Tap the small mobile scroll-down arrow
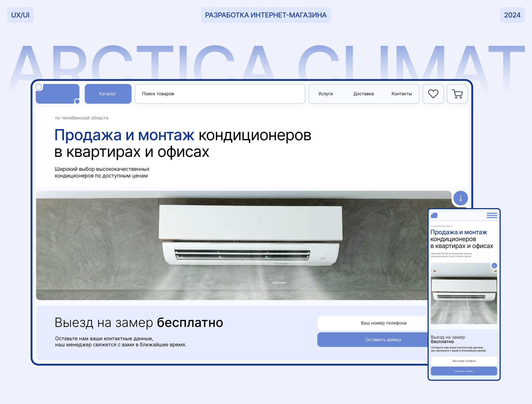 (x=494, y=265)
